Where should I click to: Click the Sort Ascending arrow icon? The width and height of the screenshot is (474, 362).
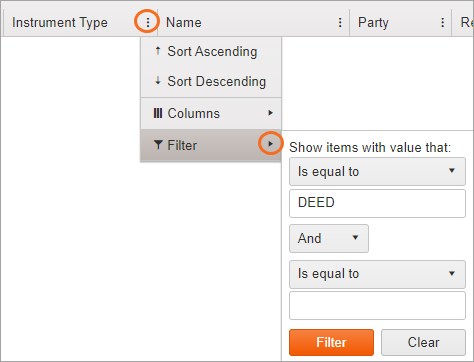click(158, 51)
